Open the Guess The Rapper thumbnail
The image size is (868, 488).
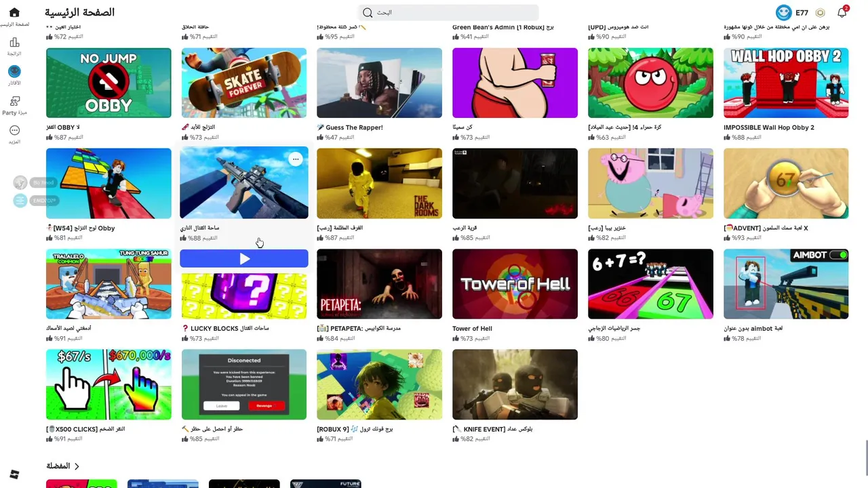[379, 83]
